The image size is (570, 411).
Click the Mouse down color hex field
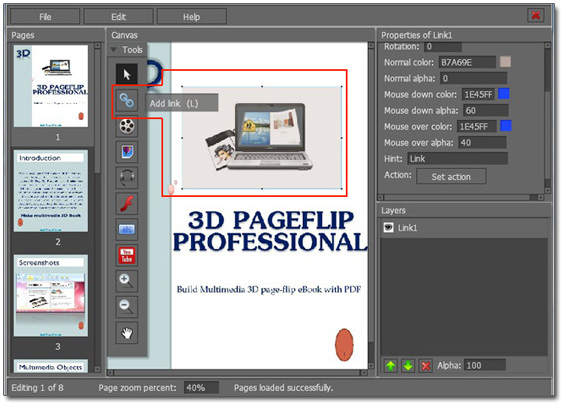[x=478, y=94]
